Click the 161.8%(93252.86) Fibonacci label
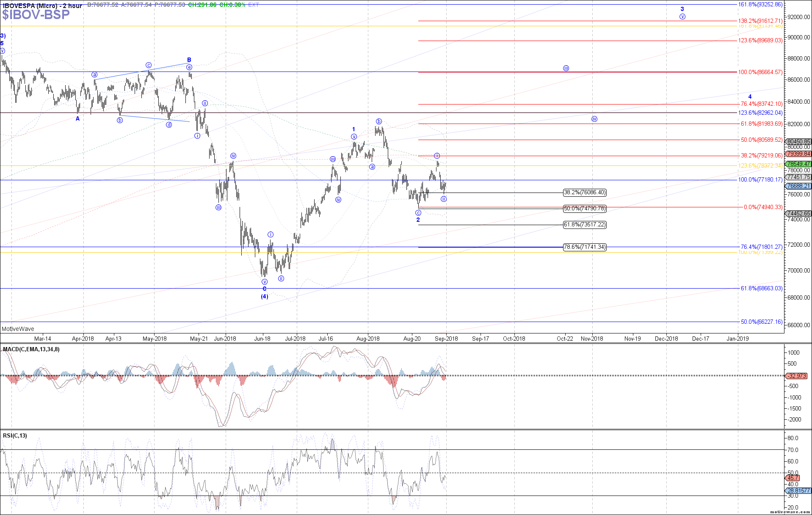The image size is (812, 515). pyautogui.click(x=760, y=4)
